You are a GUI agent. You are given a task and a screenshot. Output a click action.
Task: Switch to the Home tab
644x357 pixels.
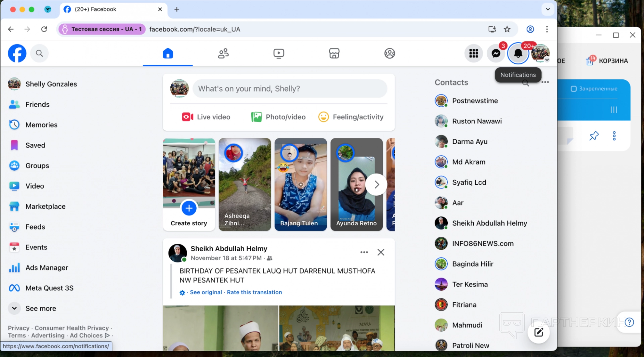coord(168,53)
